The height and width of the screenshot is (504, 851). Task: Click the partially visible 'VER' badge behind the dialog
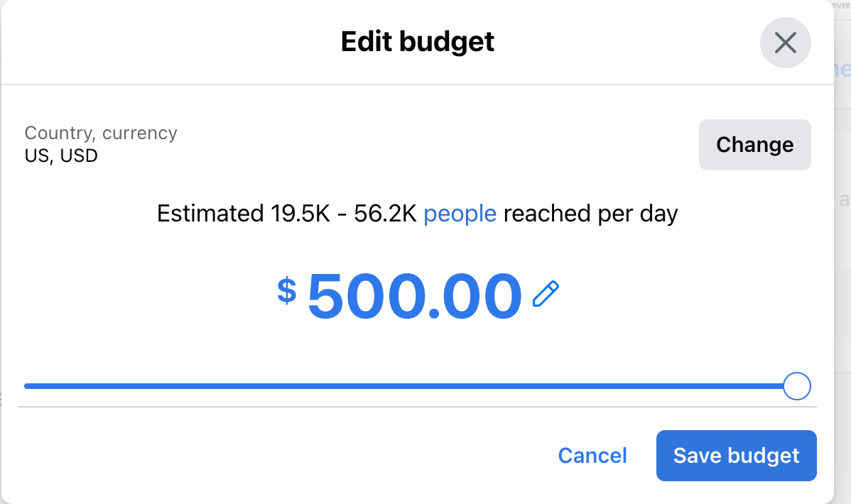coord(842,6)
